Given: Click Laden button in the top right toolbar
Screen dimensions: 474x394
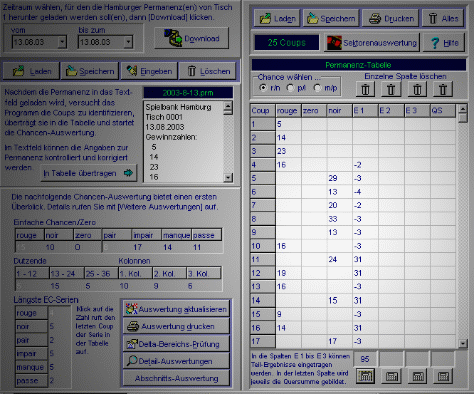Looking at the screenshot, I should (277, 18).
